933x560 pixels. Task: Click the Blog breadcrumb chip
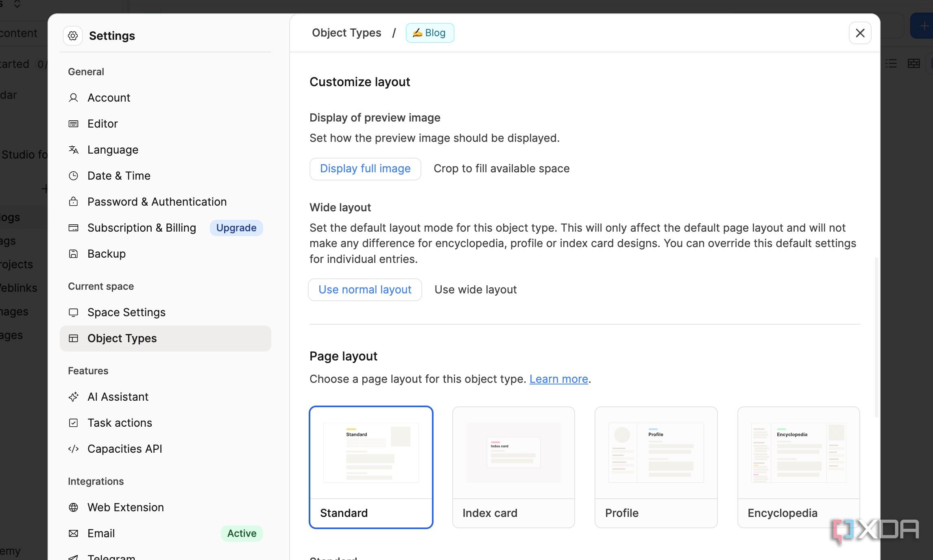click(x=429, y=33)
